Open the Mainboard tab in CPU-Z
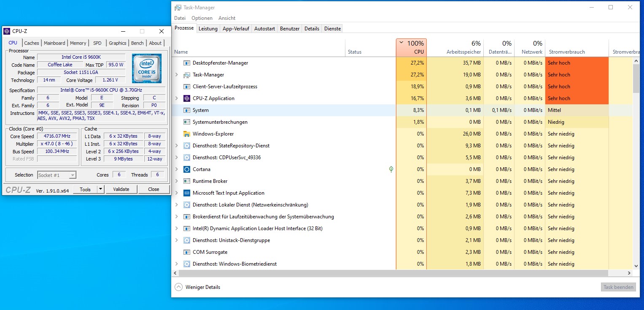Screen dimensions: 644x310 point(54,43)
